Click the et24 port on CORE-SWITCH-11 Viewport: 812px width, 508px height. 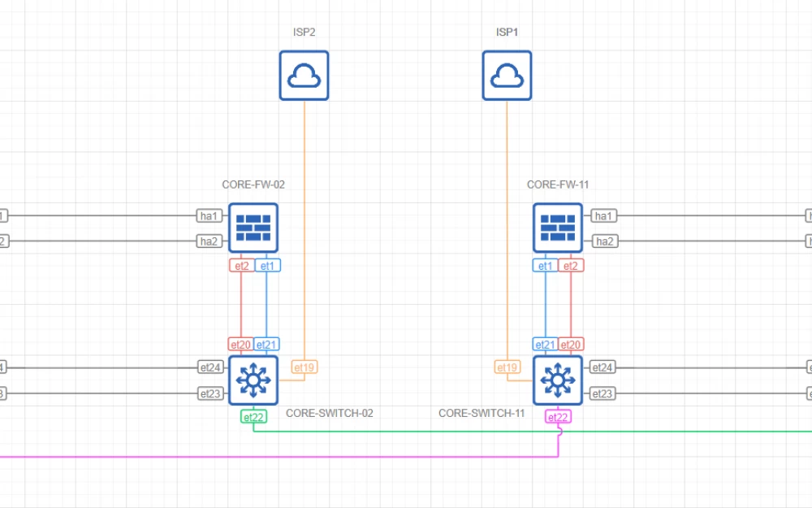click(603, 367)
